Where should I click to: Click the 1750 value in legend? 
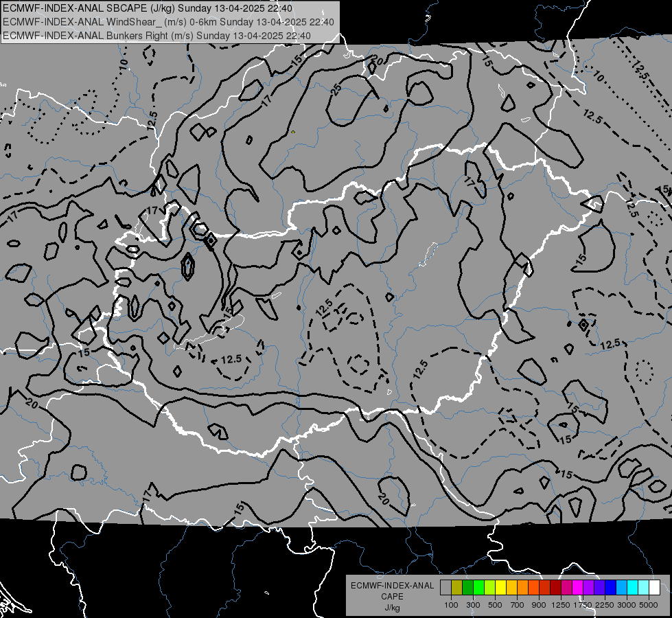coord(583,605)
